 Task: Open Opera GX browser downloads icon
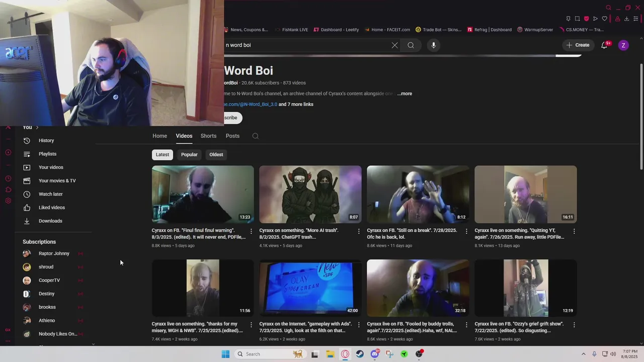626,19
